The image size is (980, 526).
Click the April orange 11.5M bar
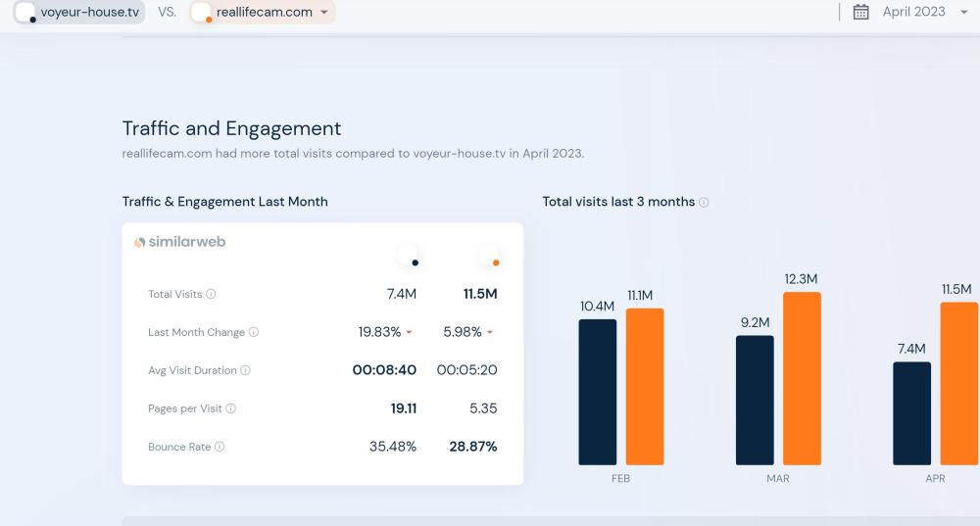958,383
